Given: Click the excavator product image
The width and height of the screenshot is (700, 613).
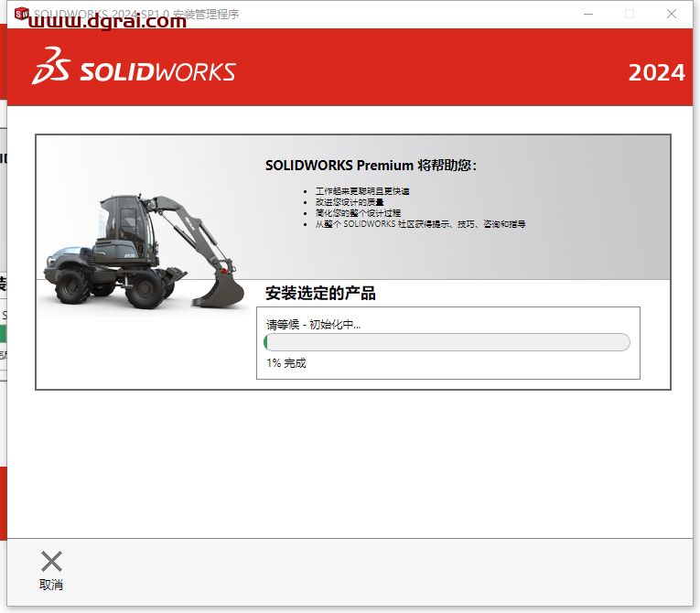Looking at the screenshot, I should point(144,252).
